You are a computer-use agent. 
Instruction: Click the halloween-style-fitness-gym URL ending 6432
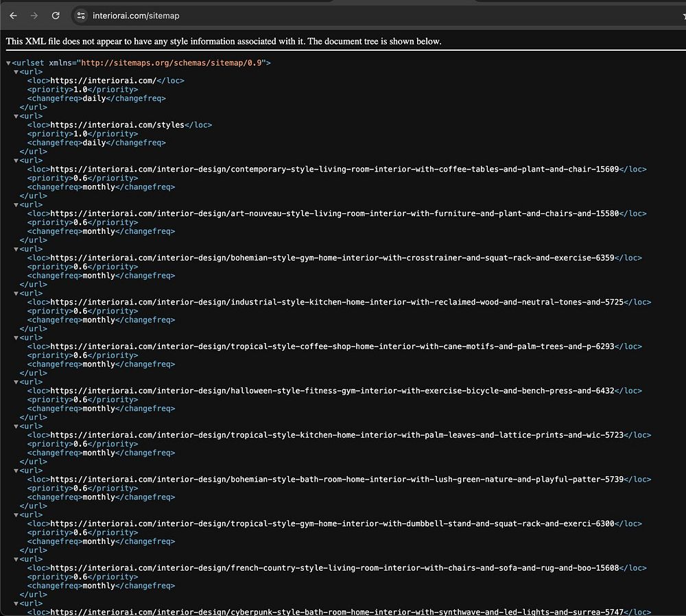pos(333,391)
